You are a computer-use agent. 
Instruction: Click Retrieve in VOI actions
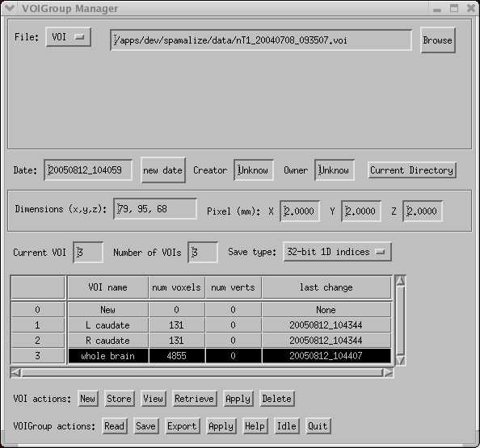(x=195, y=399)
